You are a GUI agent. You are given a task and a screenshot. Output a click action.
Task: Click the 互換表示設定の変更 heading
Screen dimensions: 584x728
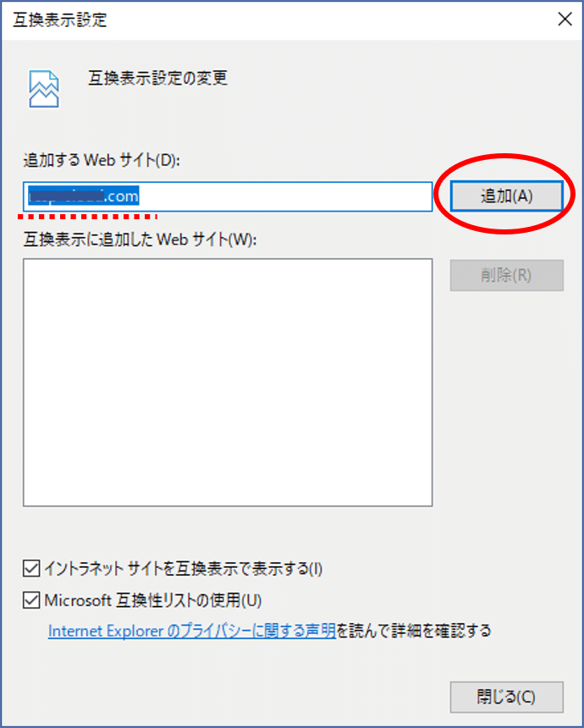pyautogui.click(x=157, y=78)
